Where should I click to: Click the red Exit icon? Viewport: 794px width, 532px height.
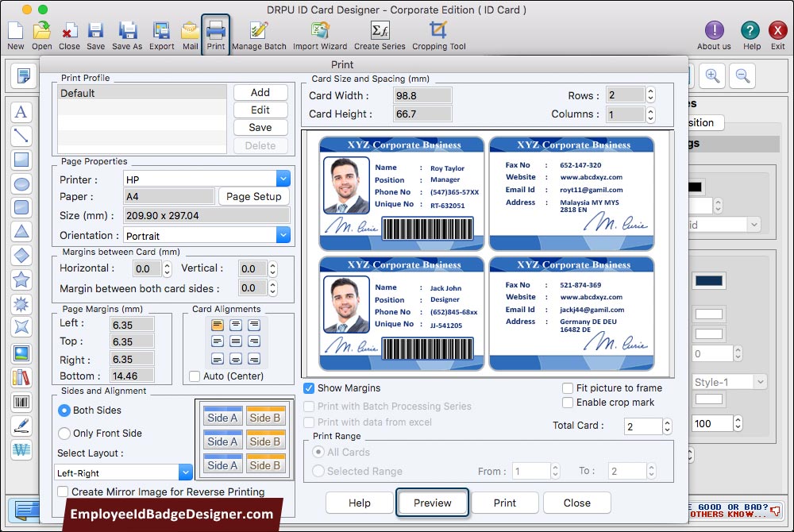(778, 36)
